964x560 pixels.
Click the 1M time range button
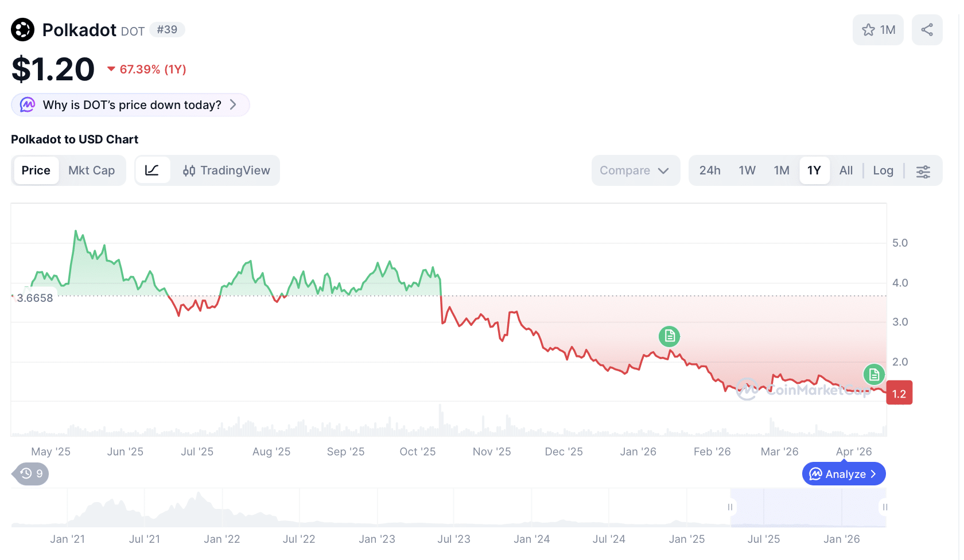click(782, 170)
